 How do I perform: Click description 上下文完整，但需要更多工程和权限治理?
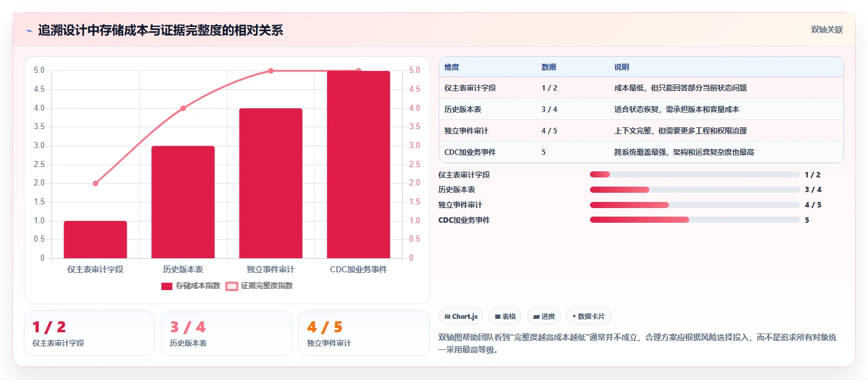click(x=681, y=131)
